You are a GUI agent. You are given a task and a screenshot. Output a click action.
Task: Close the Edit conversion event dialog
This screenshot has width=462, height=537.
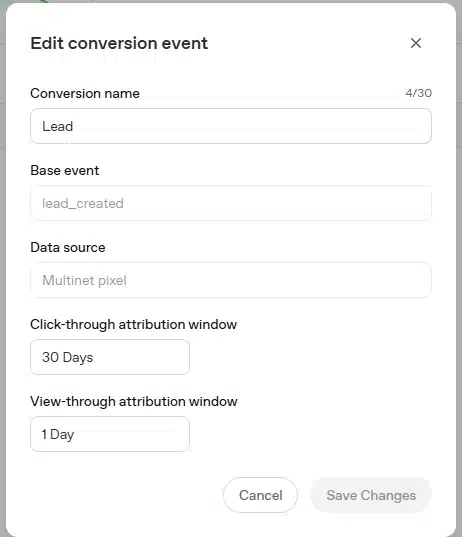pyautogui.click(x=416, y=43)
